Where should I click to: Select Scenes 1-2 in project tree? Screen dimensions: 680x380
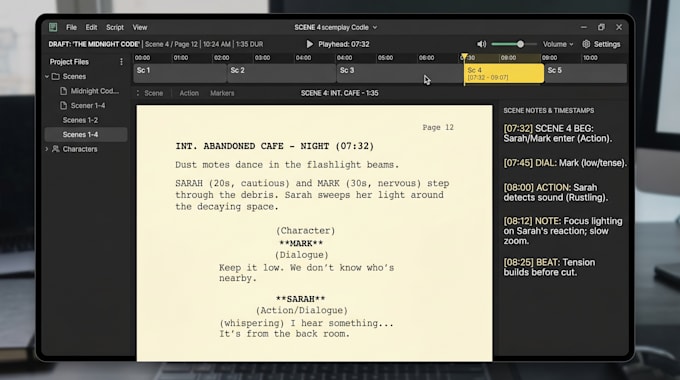pos(80,120)
